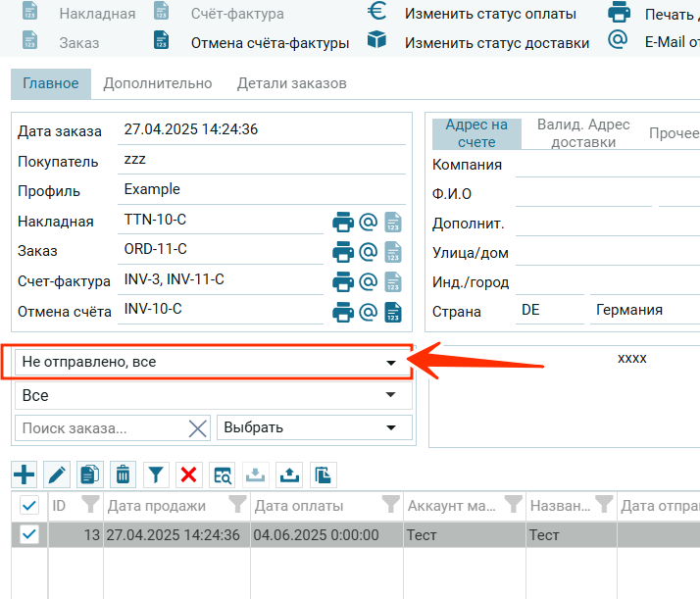Expand the 'Все' dropdown list
The width and height of the screenshot is (700, 599).
[213, 395]
